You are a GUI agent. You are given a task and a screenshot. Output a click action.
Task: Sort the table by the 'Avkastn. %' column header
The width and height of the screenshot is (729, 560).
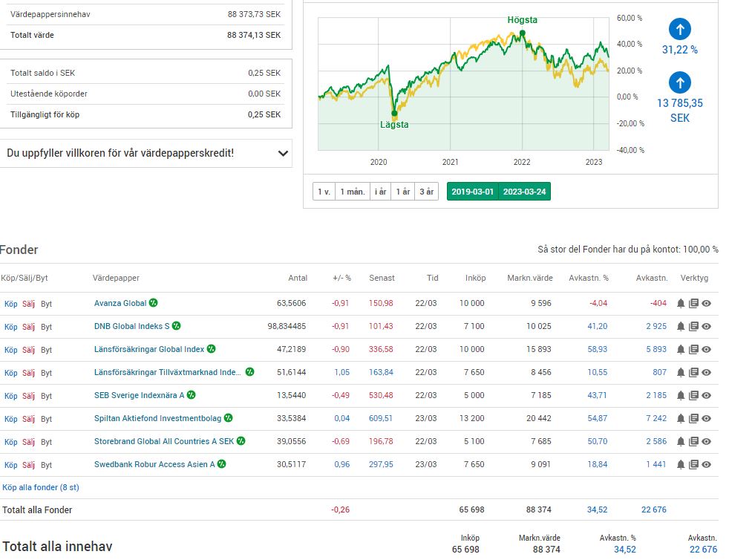(x=588, y=278)
